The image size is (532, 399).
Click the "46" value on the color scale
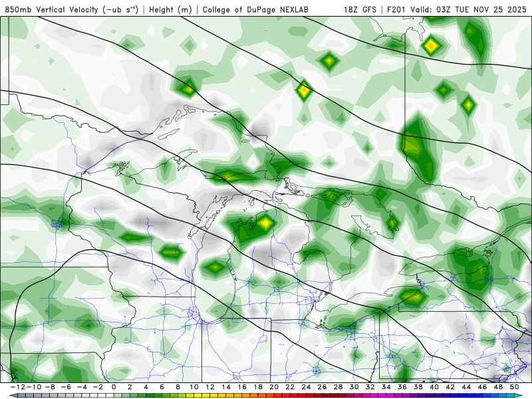[x=482, y=387]
